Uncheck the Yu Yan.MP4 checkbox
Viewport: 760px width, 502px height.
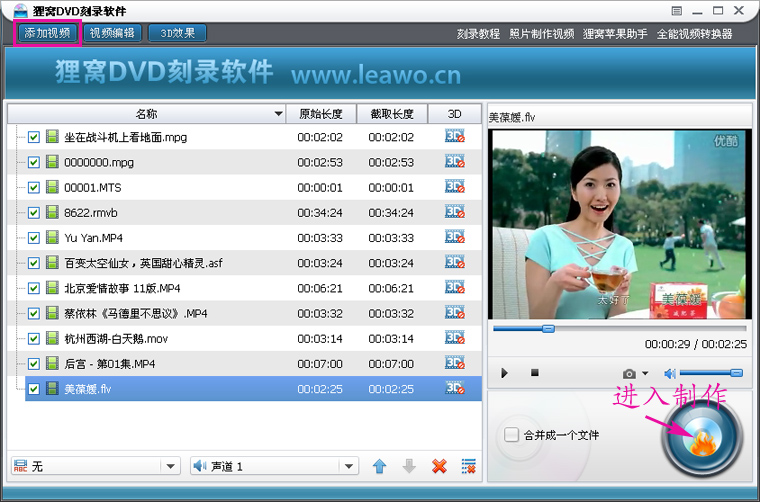click(33, 238)
